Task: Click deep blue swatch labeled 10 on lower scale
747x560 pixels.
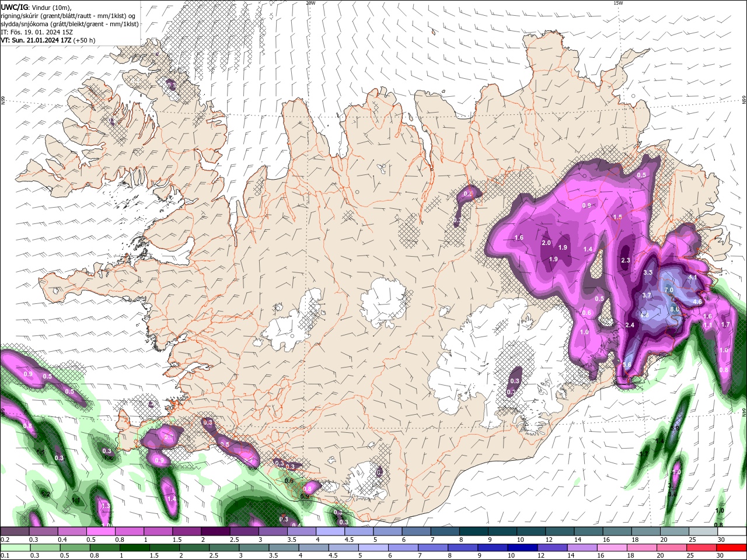Action: point(522,548)
